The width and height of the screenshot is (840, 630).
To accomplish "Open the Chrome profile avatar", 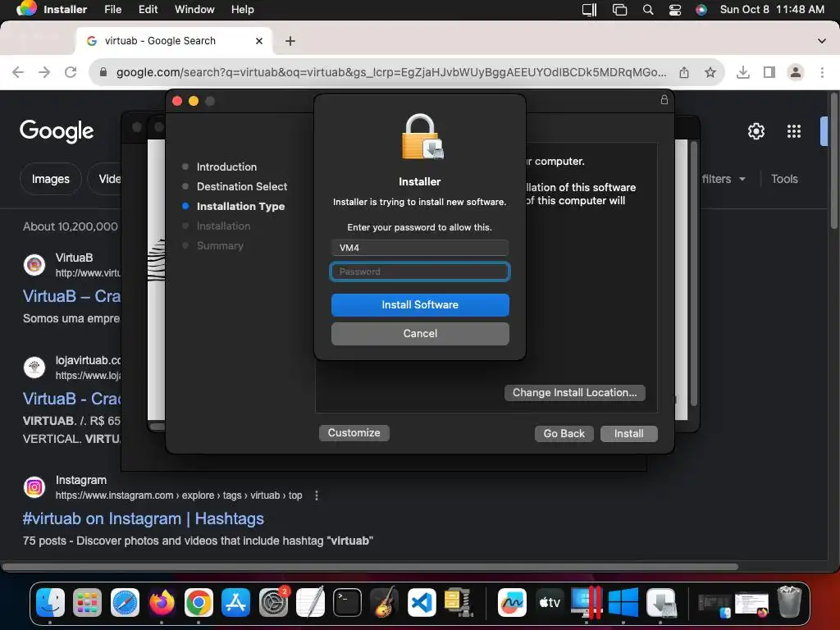I will (x=796, y=72).
